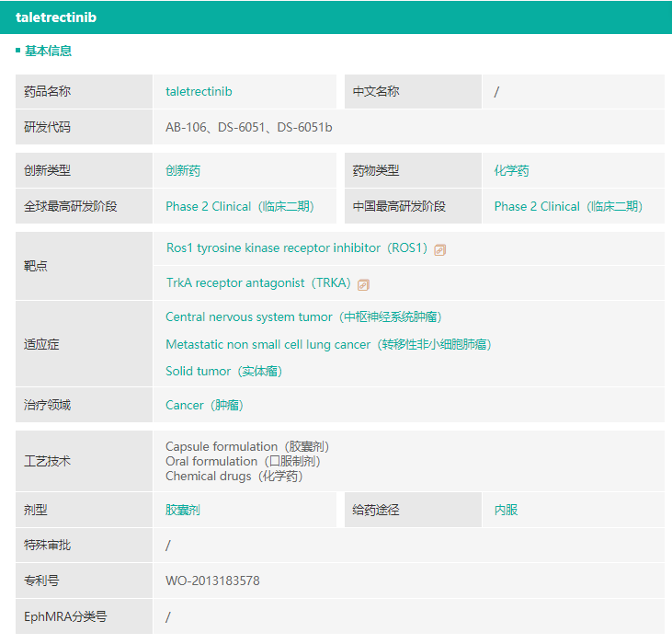Screen dimensions: 672x644
Task: Open the taletrectinib drug name link
Action: (199, 92)
